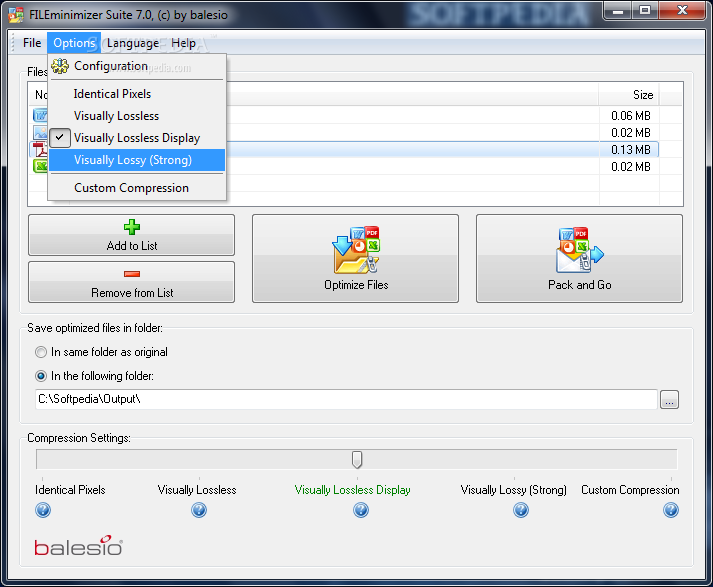The width and height of the screenshot is (713, 587).
Task: Click the second row's 0.02 MB size cell
Action: (x=630, y=133)
